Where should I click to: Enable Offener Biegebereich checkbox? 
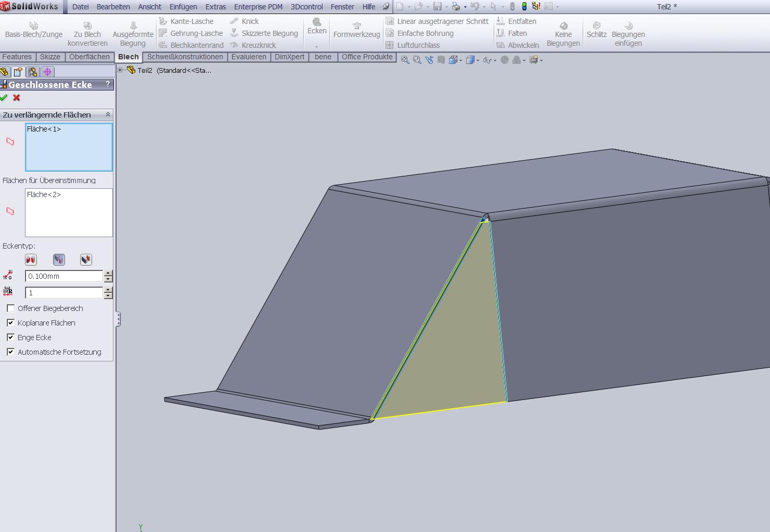click(x=11, y=308)
